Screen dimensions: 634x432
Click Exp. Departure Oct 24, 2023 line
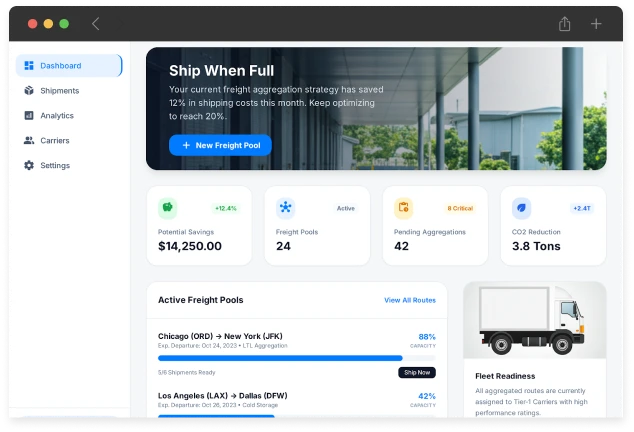point(223,346)
